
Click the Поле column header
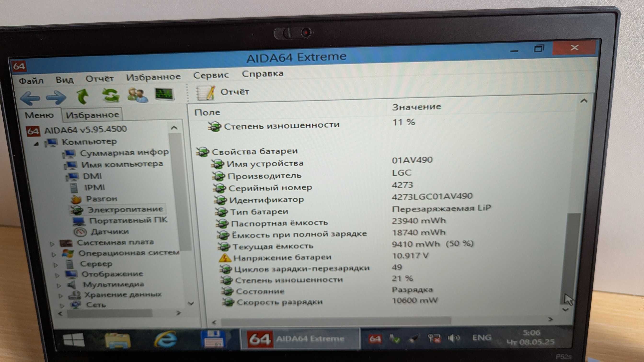click(207, 113)
